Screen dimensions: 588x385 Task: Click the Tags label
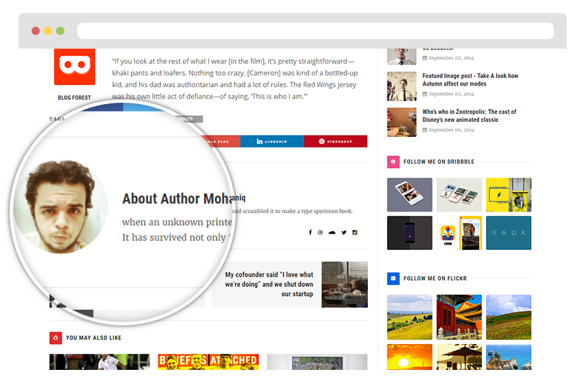click(x=57, y=119)
